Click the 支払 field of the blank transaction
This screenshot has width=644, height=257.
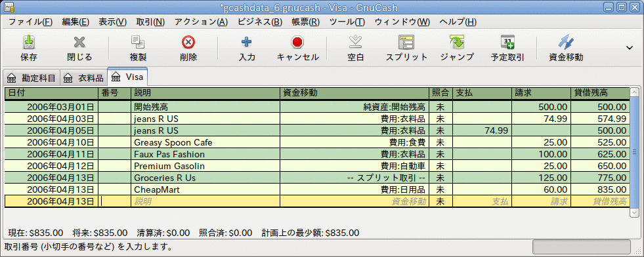[x=482, y=201]
